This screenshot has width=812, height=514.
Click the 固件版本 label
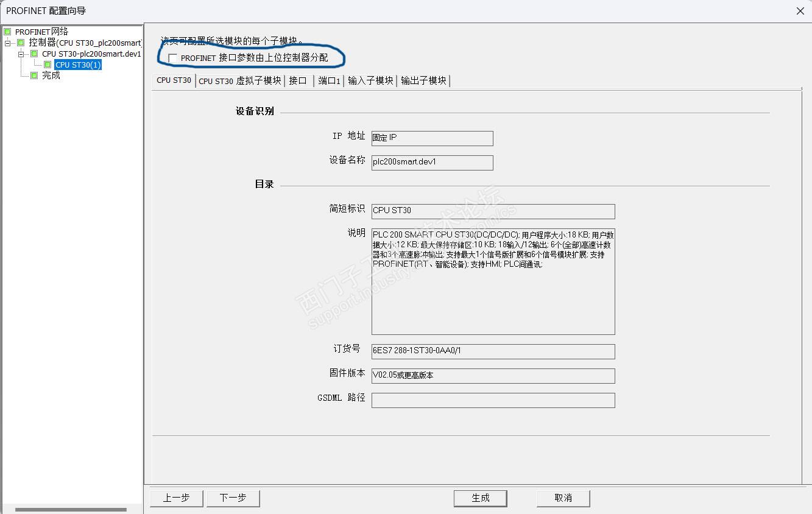pyautogui.click(x=347, y=373)
